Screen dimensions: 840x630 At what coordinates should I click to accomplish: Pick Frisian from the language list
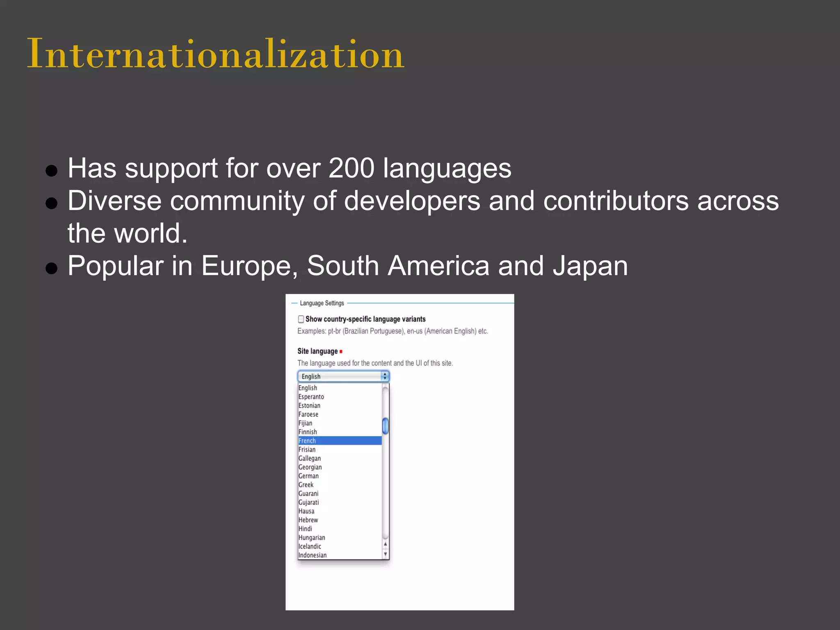coord(340,450)
